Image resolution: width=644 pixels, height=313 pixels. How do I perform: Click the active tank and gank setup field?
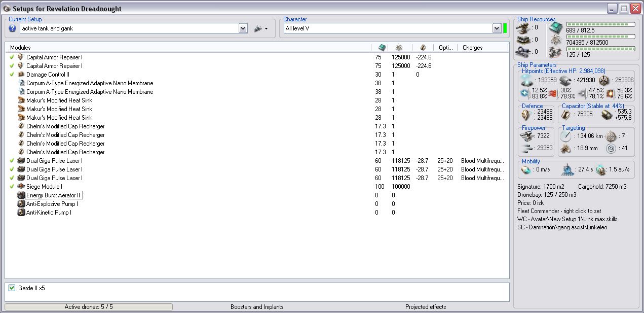[x=129, y=28]
